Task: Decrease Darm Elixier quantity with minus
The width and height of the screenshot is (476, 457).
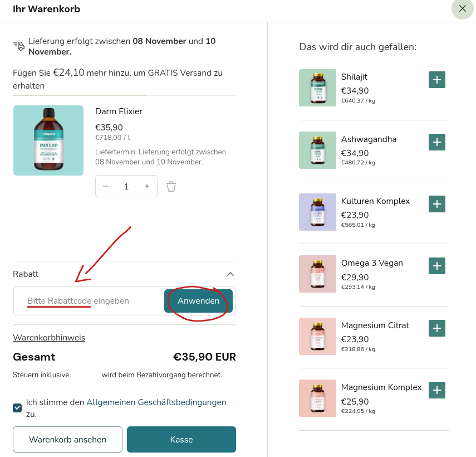Action: click(106, 187)
